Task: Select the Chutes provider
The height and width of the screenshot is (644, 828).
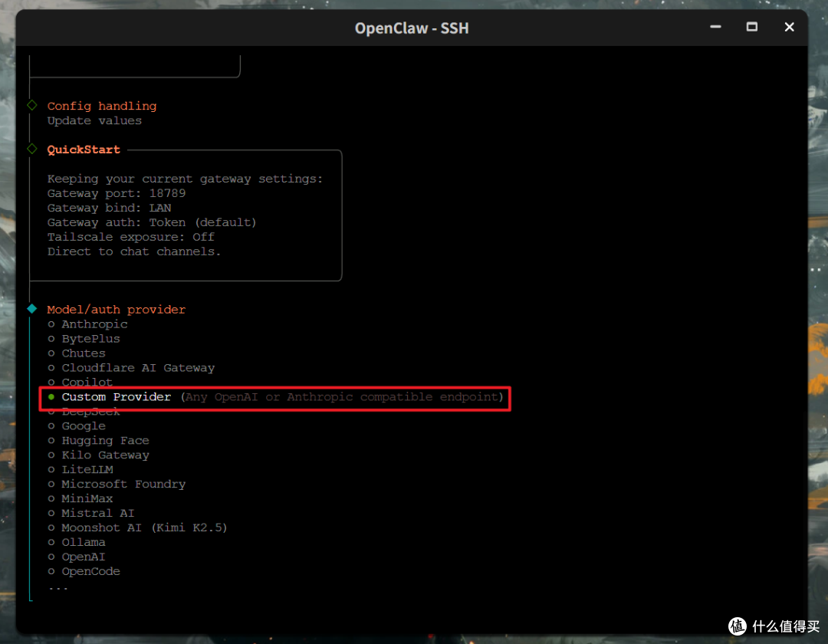Action: pos(77,353)
